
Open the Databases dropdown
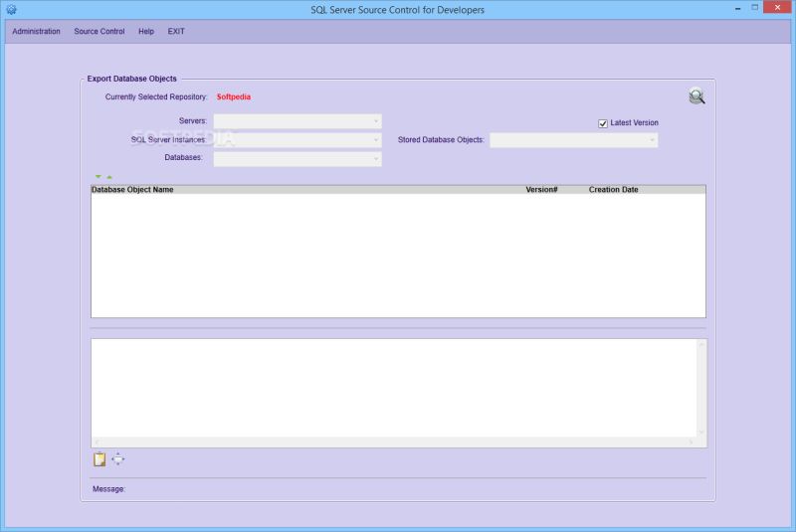click(x=298, y=159)
